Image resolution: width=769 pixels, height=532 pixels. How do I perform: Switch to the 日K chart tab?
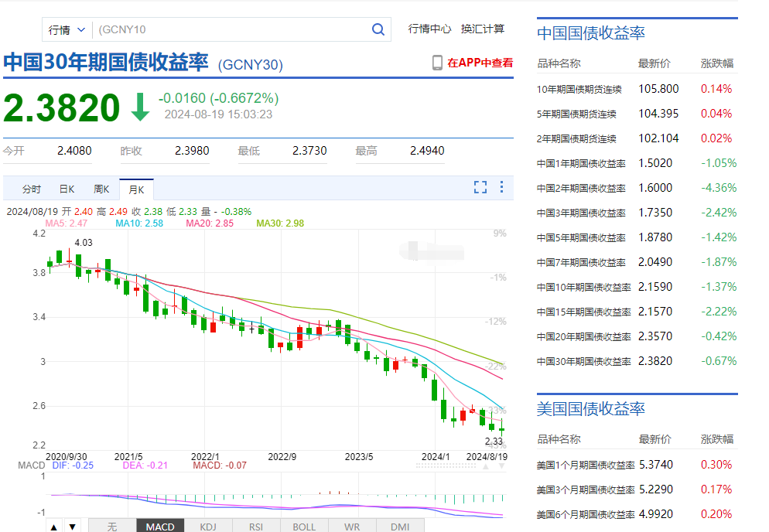coord(67,189)
